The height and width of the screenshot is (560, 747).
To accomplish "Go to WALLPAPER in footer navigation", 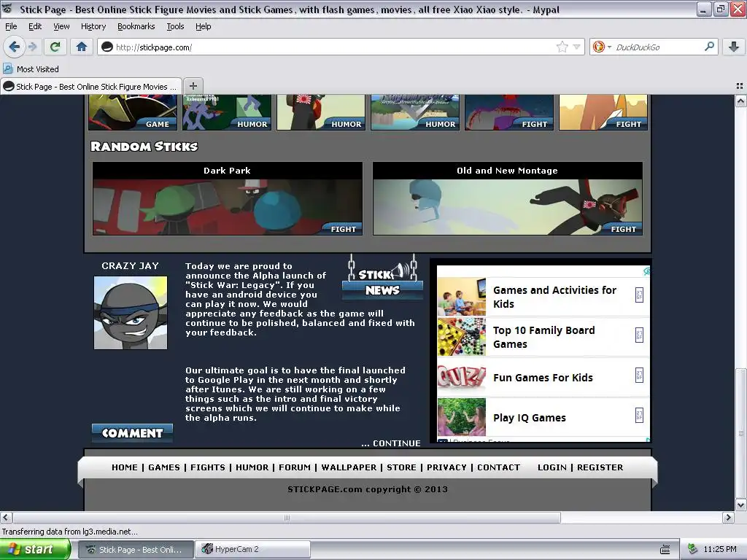I will coord(349,467).
